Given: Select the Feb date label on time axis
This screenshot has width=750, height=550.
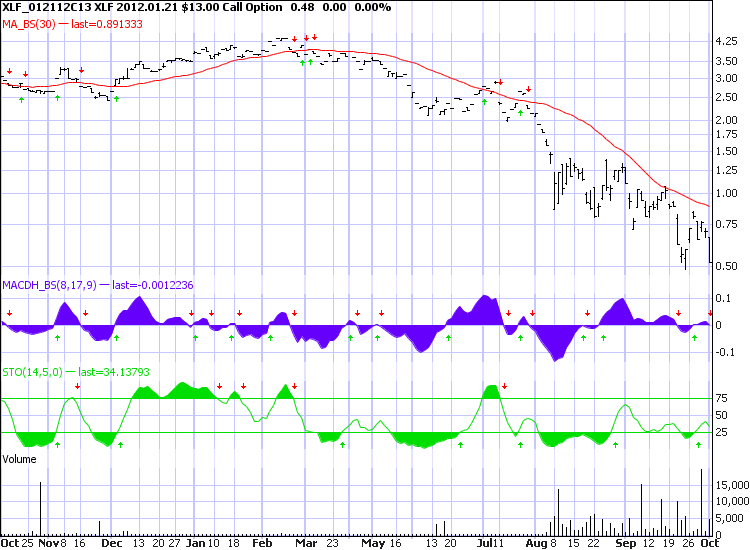Looking at the screenshot, I should pos(262,543).
